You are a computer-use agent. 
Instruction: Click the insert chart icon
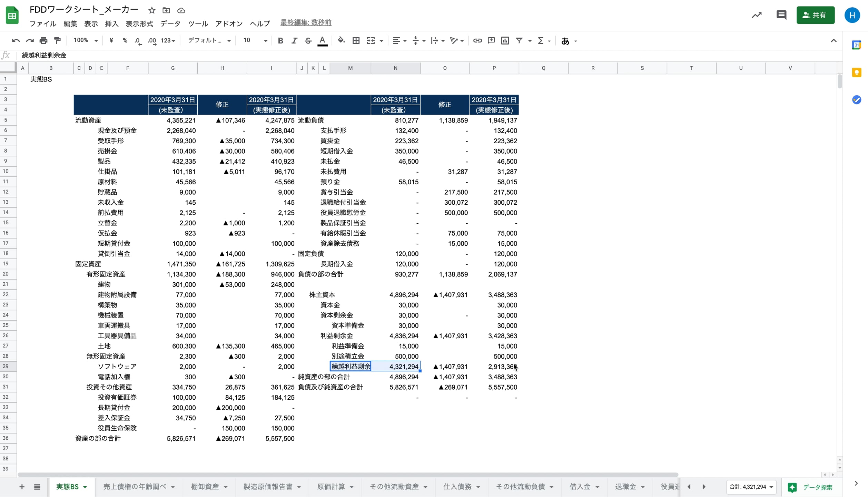click(x=505, y=41)
